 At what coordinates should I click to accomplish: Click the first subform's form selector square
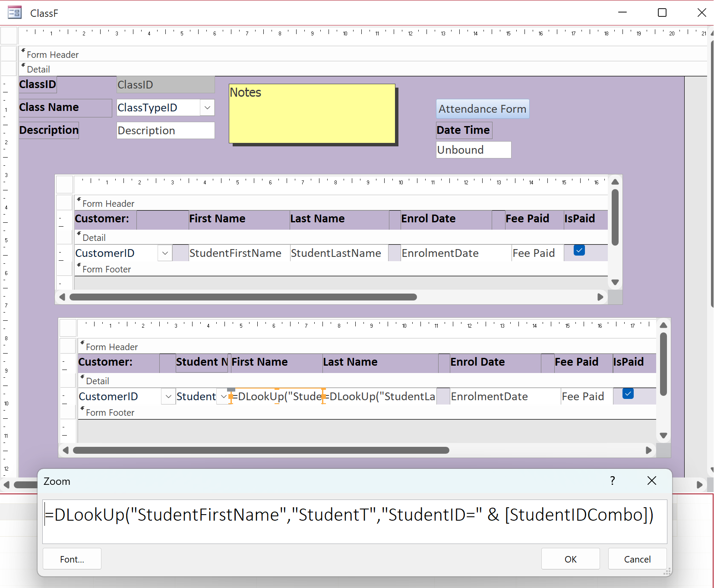click(x=65, y=184)
